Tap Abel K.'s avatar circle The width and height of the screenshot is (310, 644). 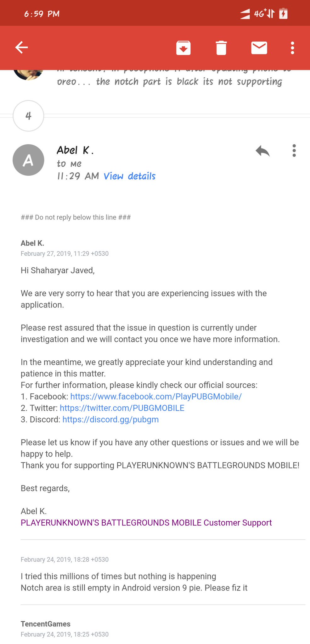tap(28, 160)
